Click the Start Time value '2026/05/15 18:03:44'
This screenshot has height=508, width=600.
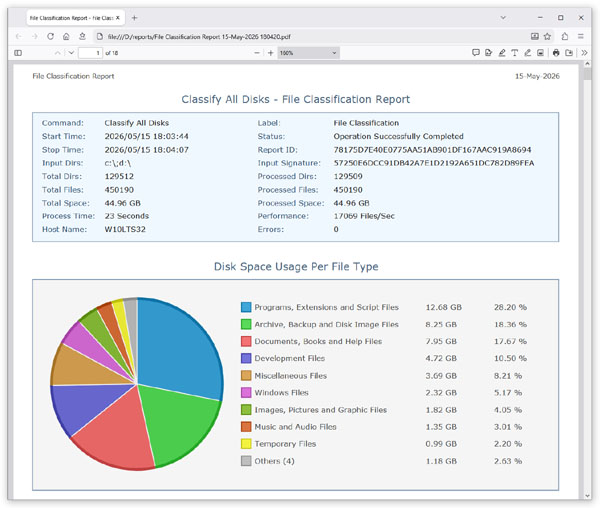click(x=147, y=136)
